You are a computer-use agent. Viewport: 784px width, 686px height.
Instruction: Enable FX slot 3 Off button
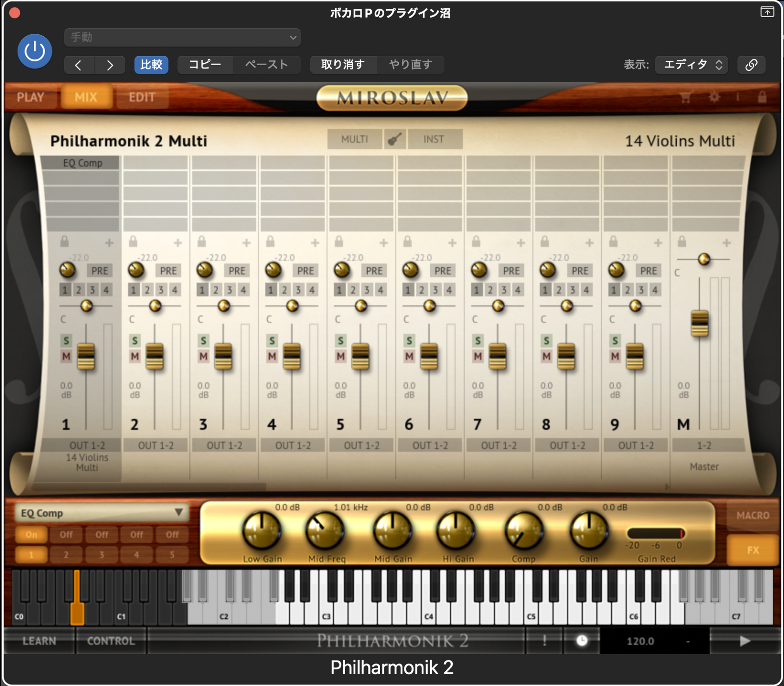click(x=102, y=535)
